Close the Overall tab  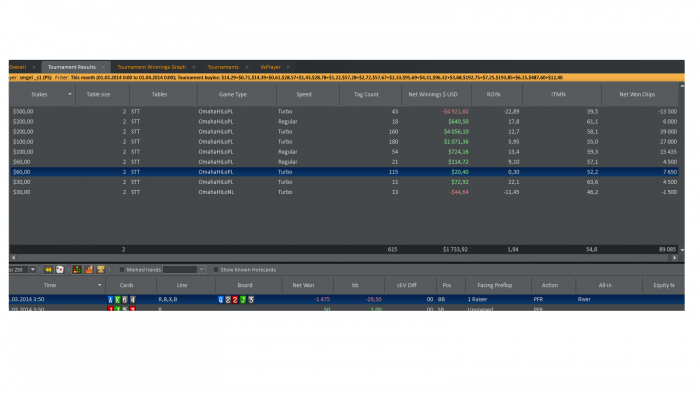click(x=34, y=67)
